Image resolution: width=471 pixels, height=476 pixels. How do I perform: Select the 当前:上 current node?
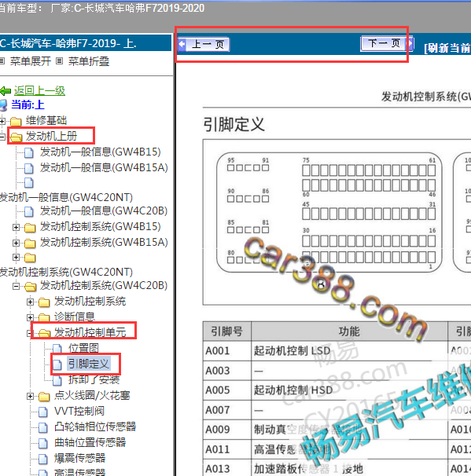(28, 104)
